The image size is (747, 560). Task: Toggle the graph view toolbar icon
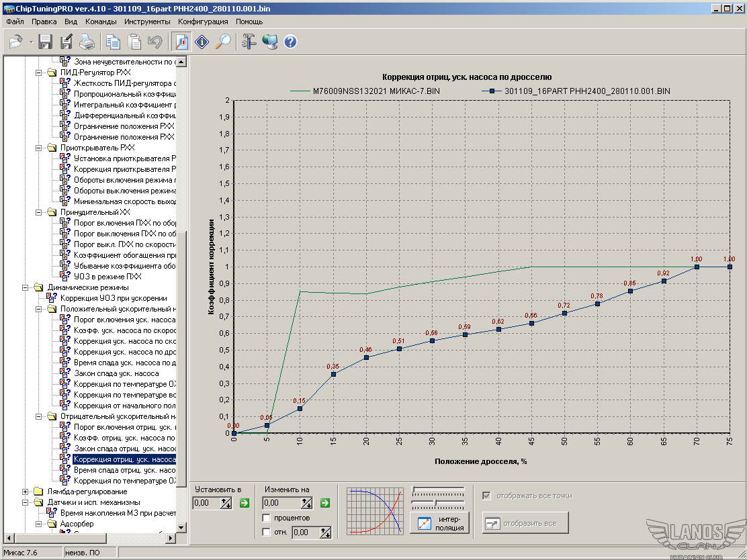coord(181,42)
